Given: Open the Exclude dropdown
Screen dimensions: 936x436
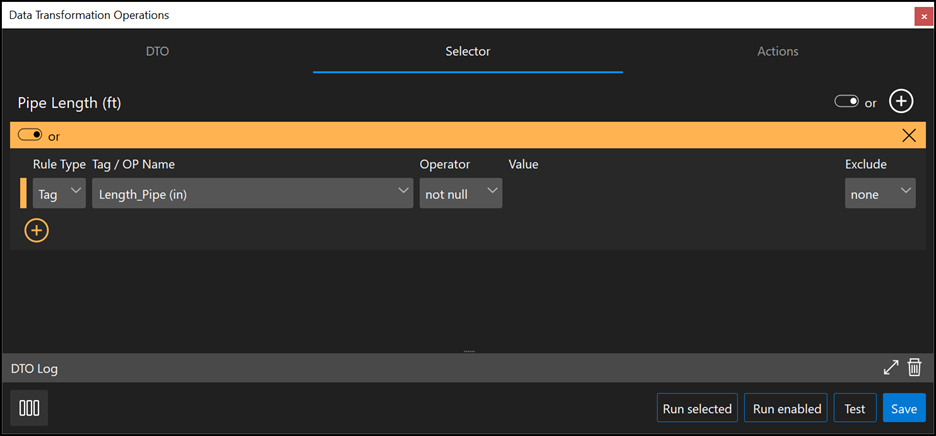Looking at the screenshot, I should point(879,194).
